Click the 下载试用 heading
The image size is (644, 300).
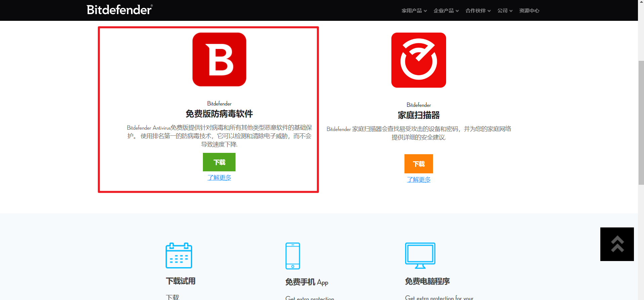(x=181, y=281)
